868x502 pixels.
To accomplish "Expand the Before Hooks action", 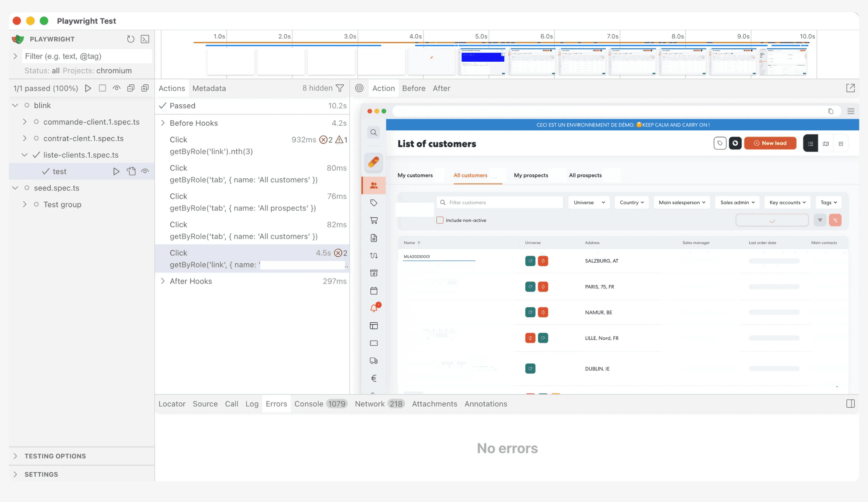I will coord(163,123).
